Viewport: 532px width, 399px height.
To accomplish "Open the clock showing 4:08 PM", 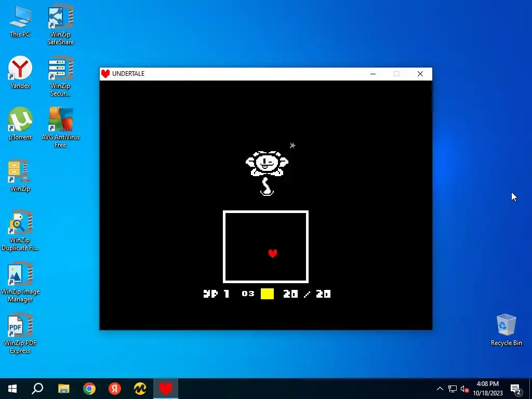I will [488, 389].
